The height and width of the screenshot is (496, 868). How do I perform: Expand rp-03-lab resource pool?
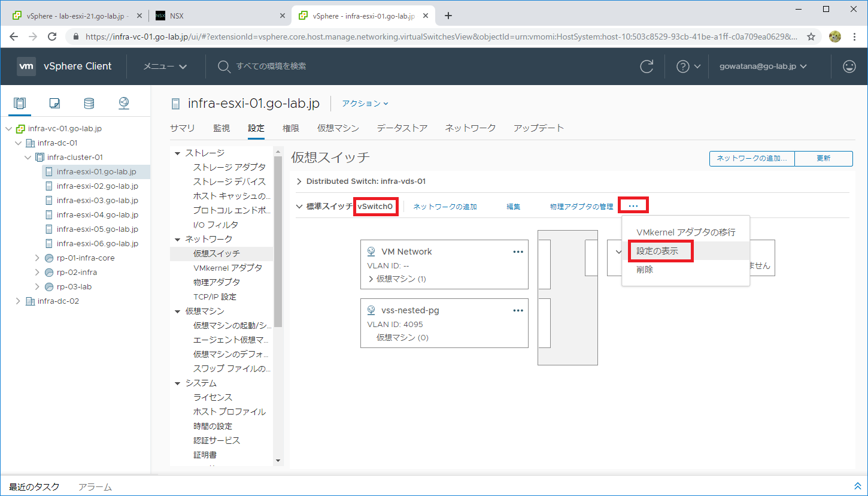coord(38,287)
